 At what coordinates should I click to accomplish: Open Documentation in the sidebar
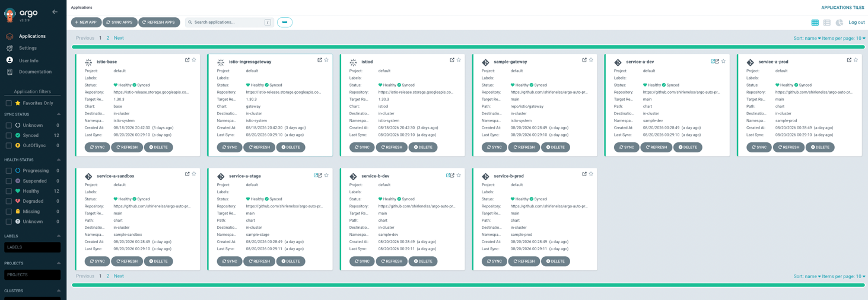(35, 72)
